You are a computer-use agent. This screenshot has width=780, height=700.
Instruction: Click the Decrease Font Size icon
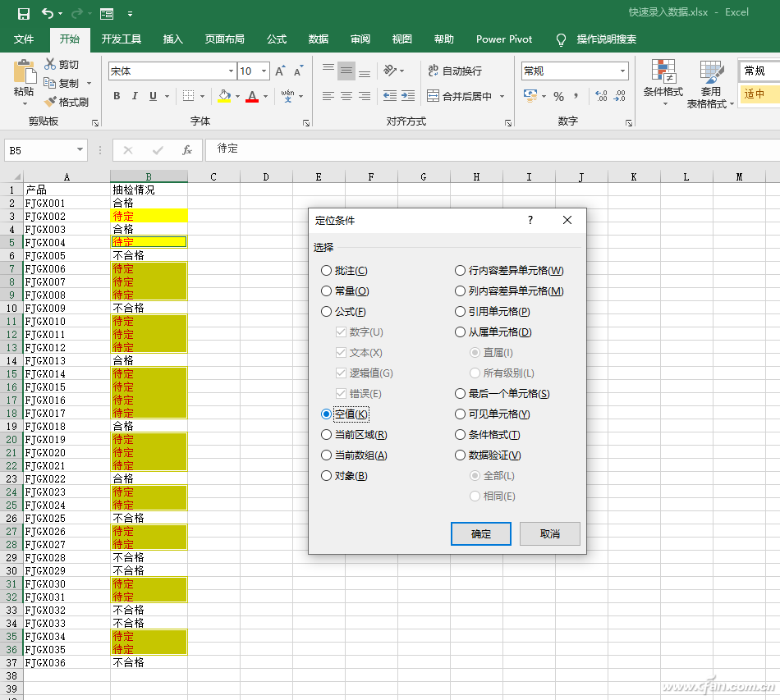[299, 71]
